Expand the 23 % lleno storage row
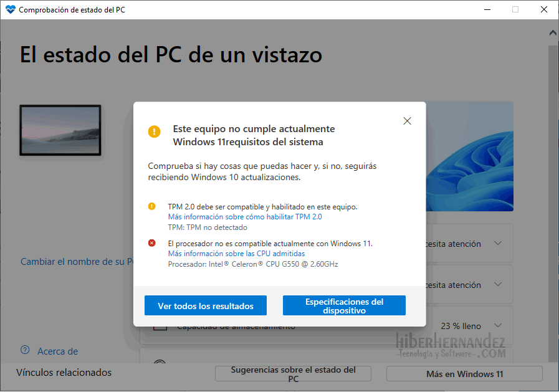The width and height of the screenshot is (559, 392). point(499,325)
